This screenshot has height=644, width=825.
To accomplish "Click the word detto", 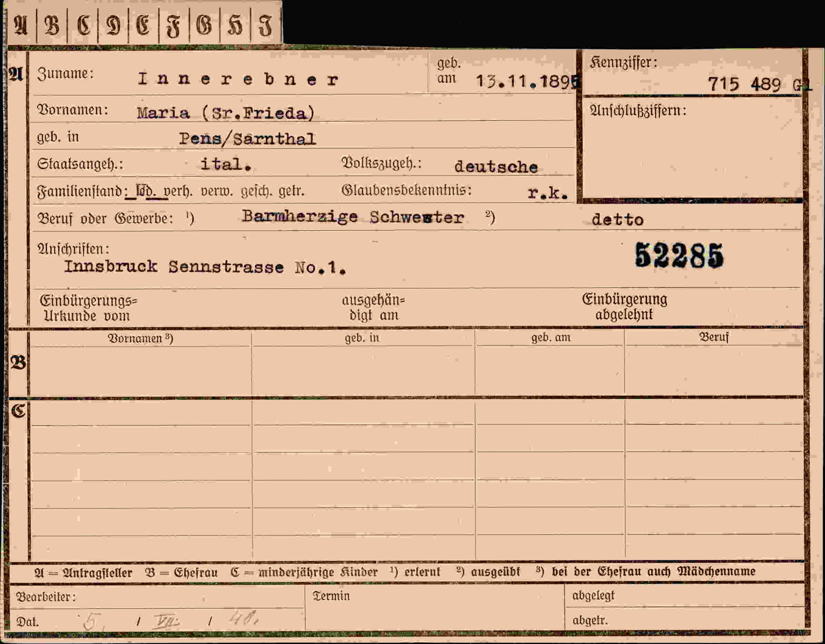I will coord(618,220).
